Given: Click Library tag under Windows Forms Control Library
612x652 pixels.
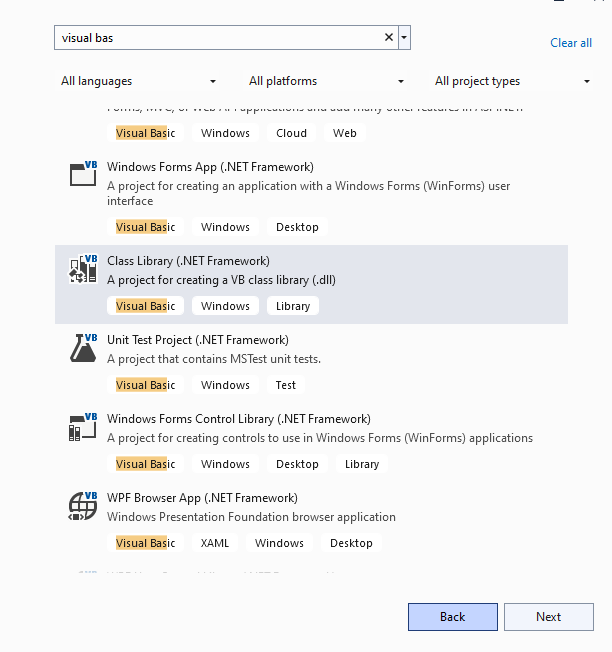Looking at the screenshot, I should [362, 464].
